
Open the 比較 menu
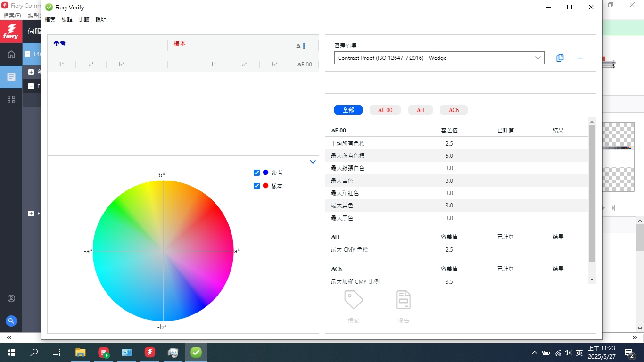(83, 20)
